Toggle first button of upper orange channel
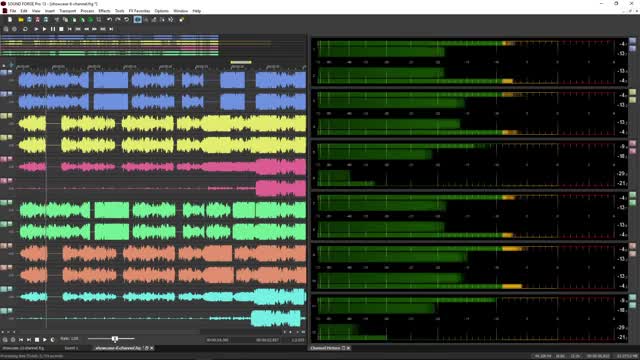The width and height of the screenshot is (640, 360). [3, 246]
